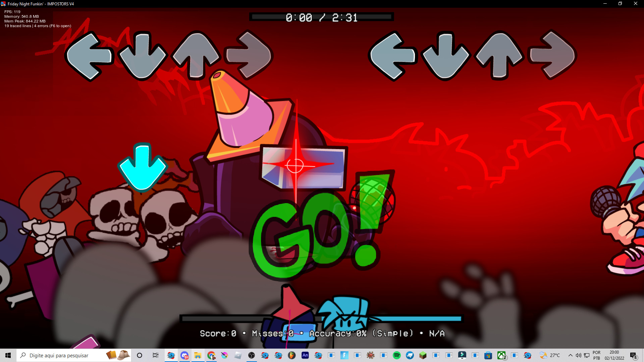This screenshot has width=644, height=362.
Task: Click the Score: 0 text
Action: [218, 334]
